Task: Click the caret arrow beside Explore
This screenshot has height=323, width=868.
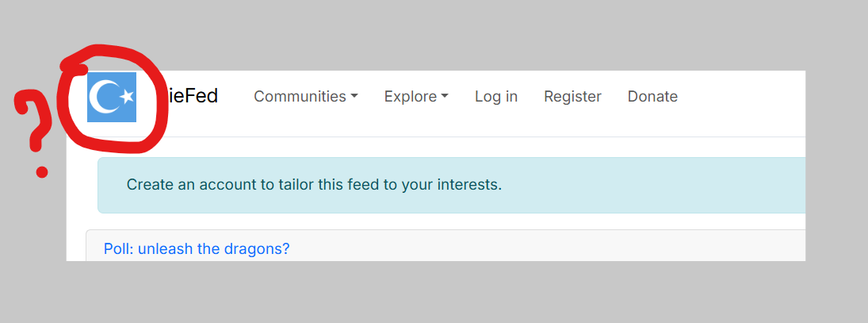Action: click(445, 97)
